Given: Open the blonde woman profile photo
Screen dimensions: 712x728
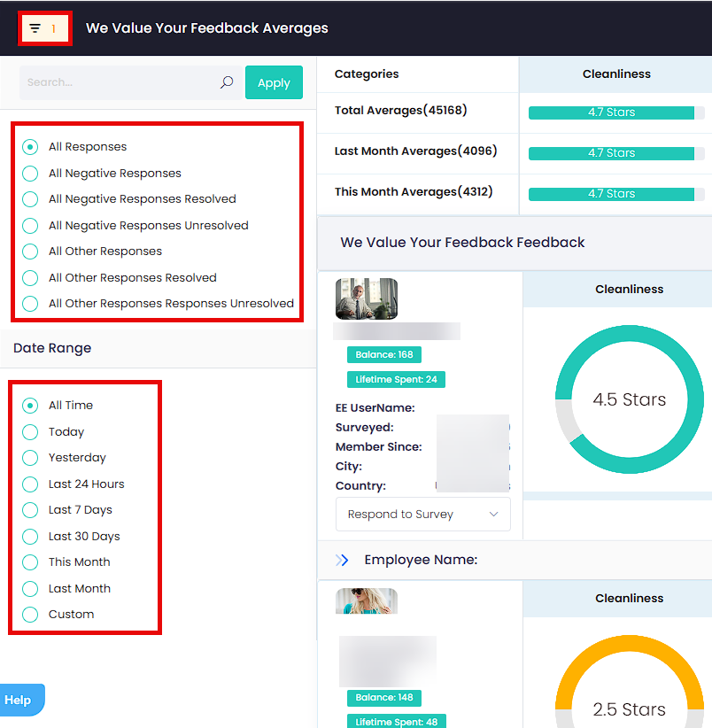Looking at the screenshot, I should pyautogui.click(x=367, y=600).
